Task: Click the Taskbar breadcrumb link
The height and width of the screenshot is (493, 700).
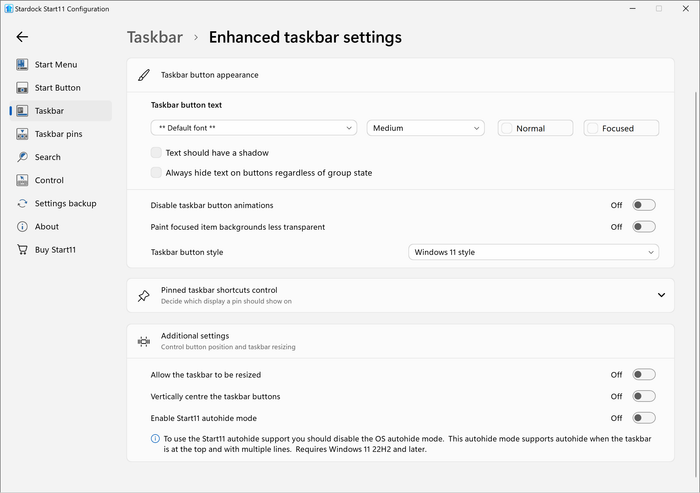Action: click(x=155, y=37)
